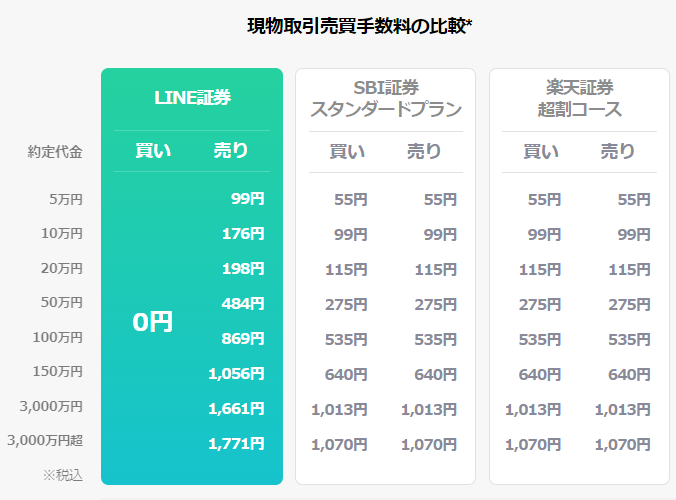Click 楽天証券 買い fee 55円
676x500 pixels.
click(545, 200)
